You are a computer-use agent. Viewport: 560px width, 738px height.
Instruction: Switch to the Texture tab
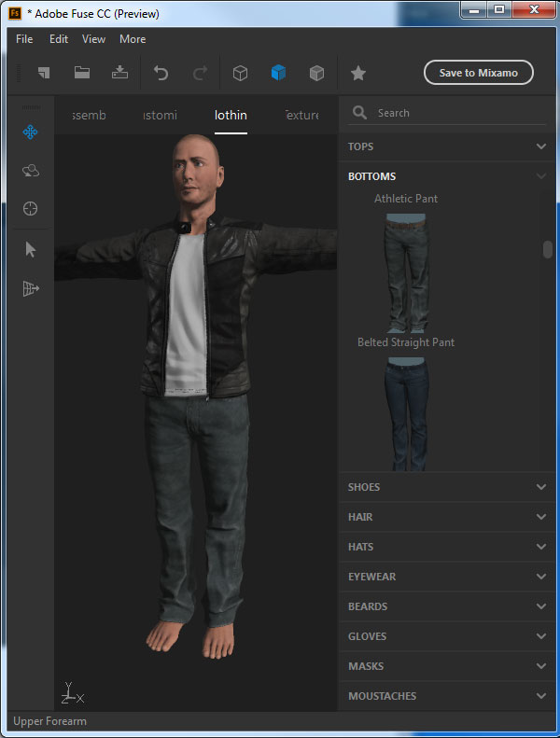coord(301,116)
